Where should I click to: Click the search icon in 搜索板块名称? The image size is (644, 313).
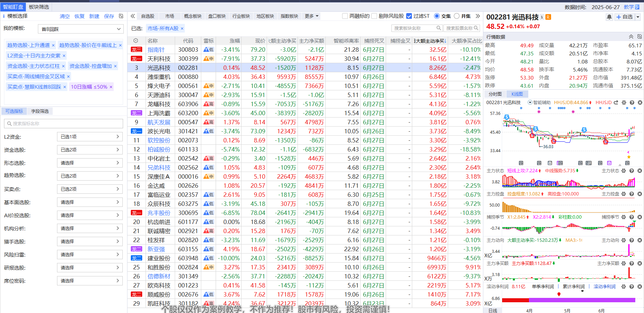(x=438, y=28)
